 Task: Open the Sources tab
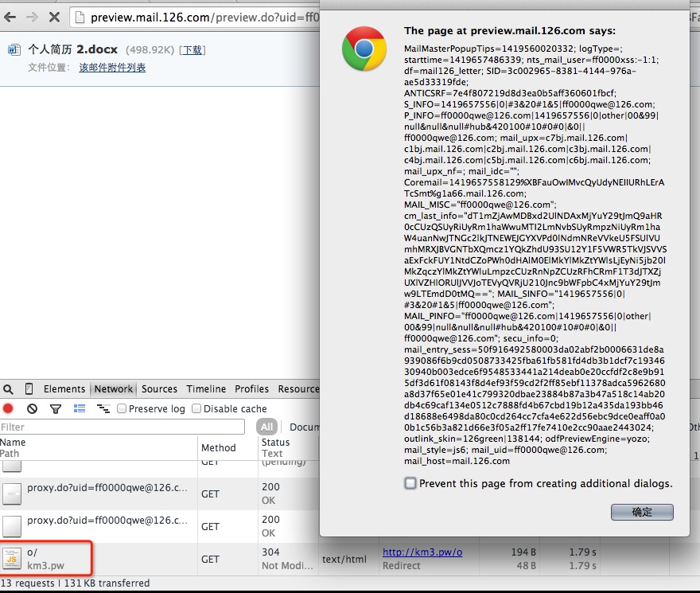[x=159, y=388]
